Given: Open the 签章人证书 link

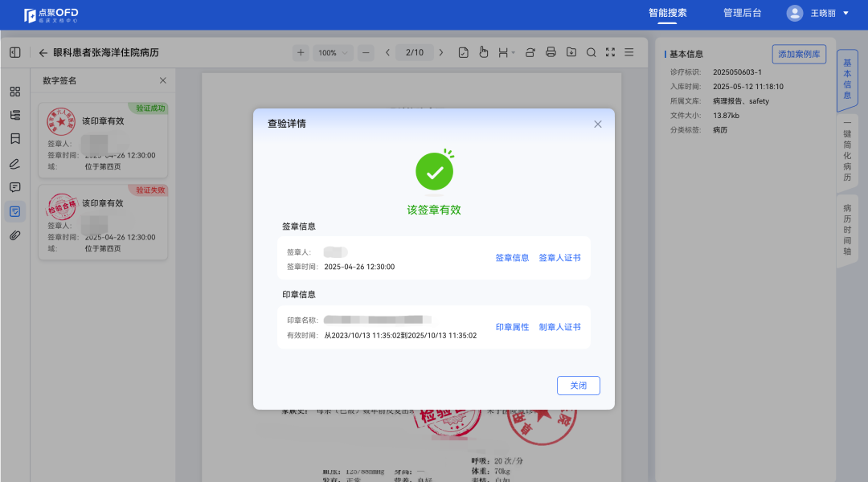Looking at the screenshot, I should (x=559, y=258).
